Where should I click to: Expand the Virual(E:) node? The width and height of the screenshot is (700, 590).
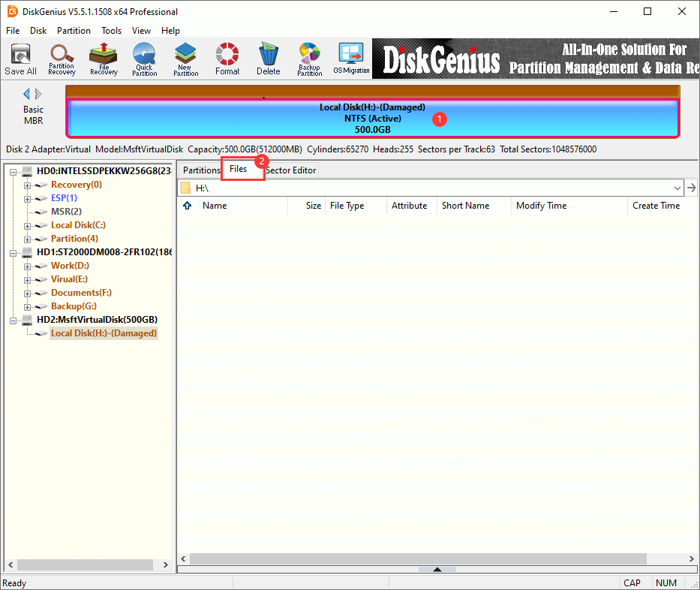(27, 280)
